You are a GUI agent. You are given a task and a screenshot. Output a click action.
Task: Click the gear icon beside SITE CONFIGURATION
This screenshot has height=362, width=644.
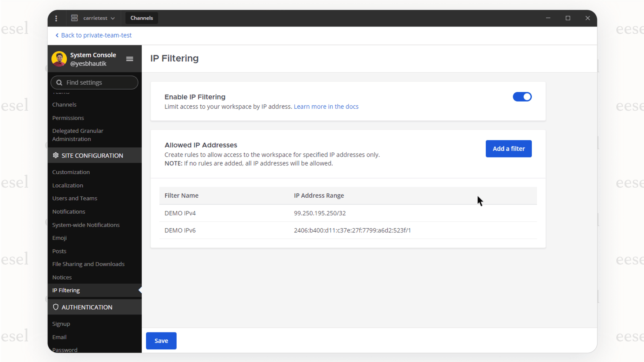(56, 155)
